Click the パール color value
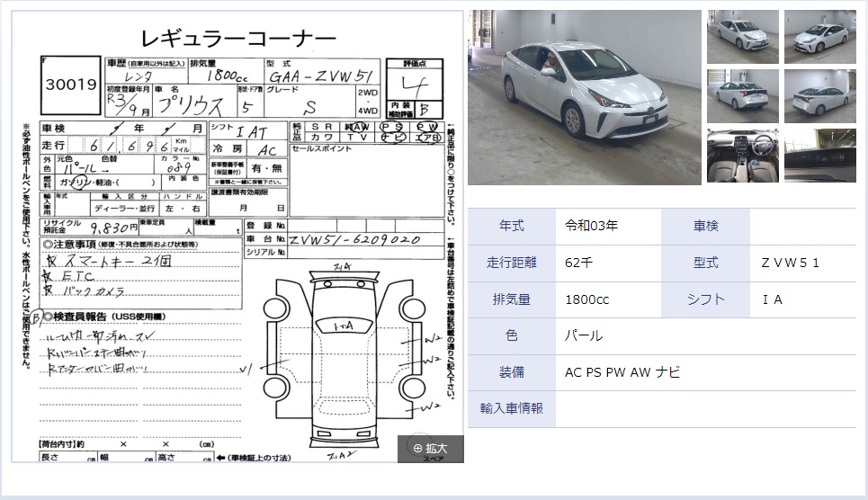 click(x=584, y=336)
